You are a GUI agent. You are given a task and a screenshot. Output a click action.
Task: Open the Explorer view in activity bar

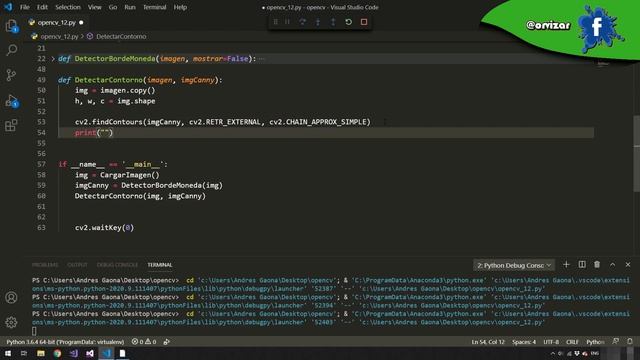coord(11,26)
